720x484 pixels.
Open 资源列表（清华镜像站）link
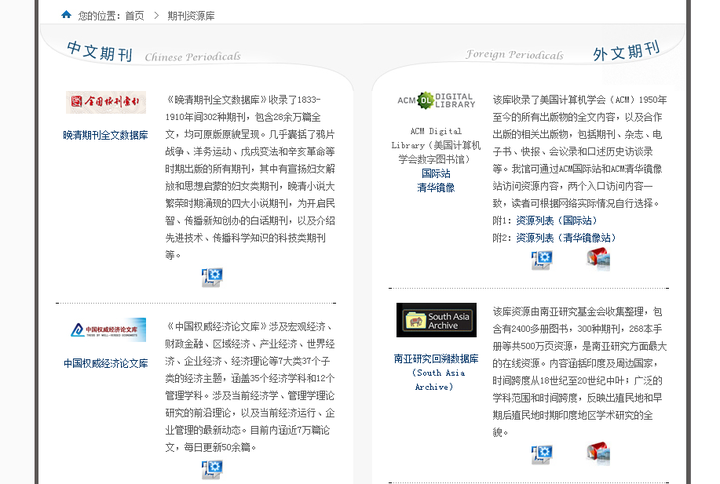coord(566,238)
